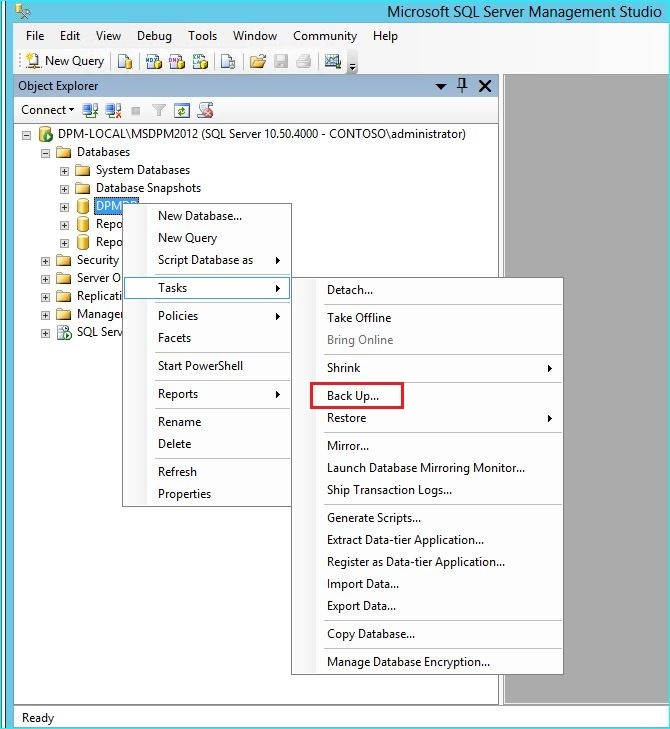Click the Open File folder icon
Viewport: 670px width, 729px height.
tap(258, 61)
